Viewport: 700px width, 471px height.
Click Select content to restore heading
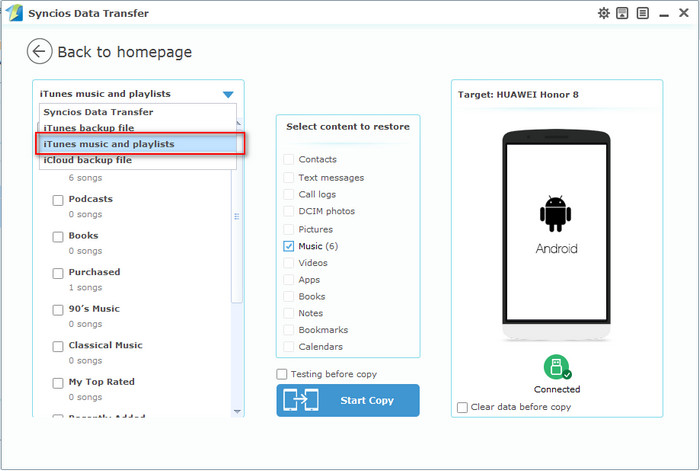pos(348,127)
